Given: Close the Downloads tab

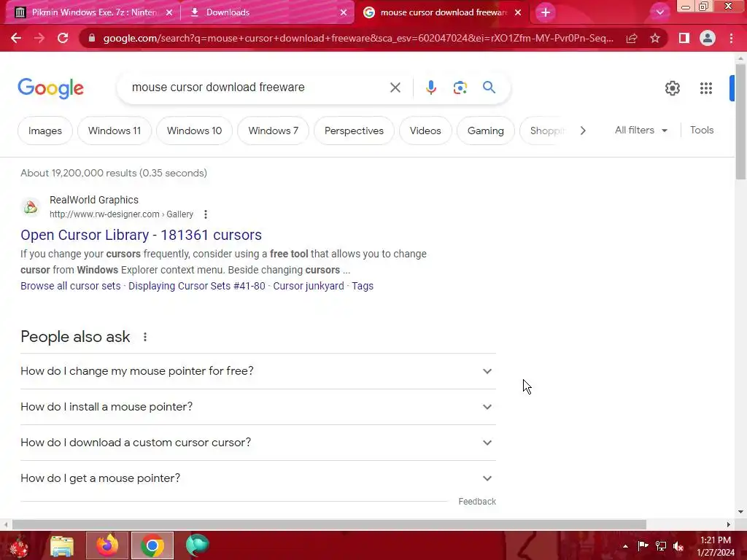Looking at the screenshot, I should [344, 12].
